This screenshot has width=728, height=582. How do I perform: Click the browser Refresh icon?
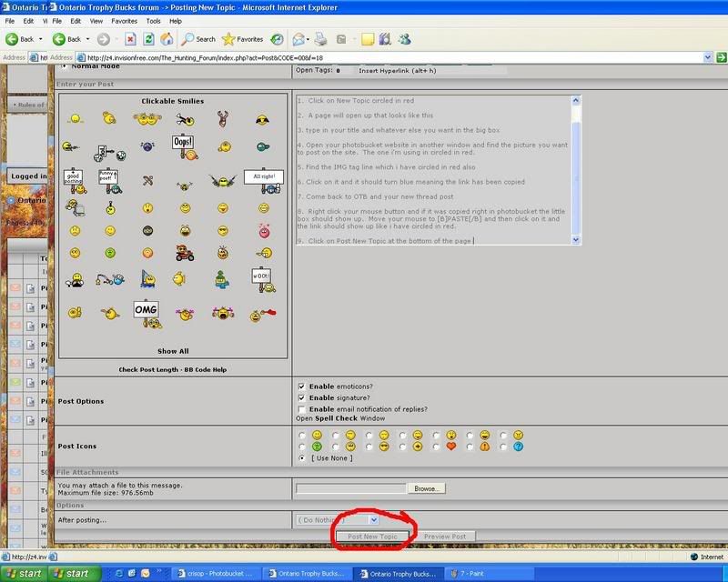[149, 39]
